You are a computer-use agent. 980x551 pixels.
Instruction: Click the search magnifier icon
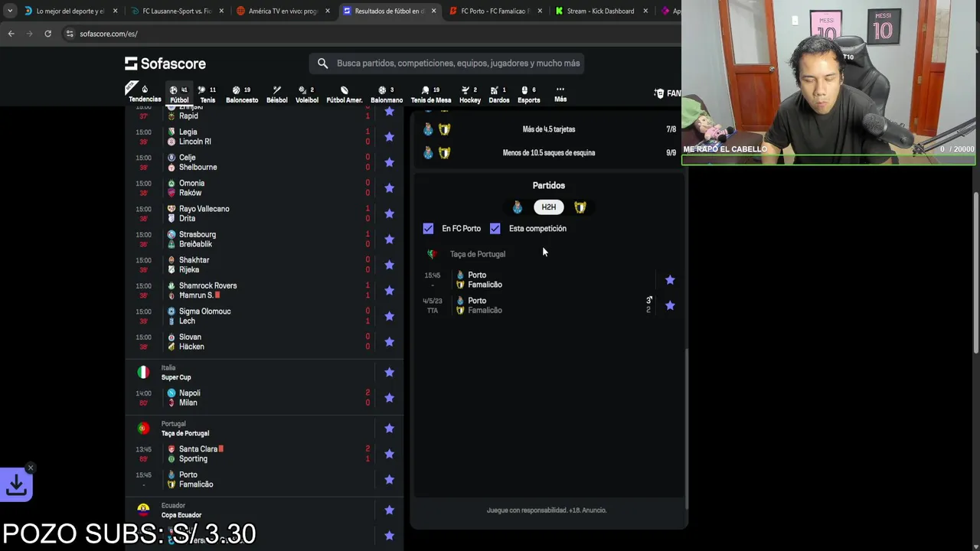pos(322,64)
